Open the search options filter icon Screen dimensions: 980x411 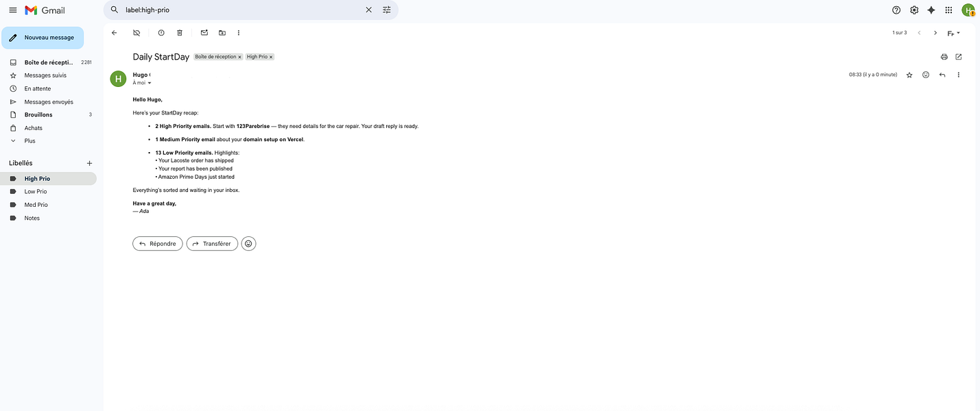point(387,10)
